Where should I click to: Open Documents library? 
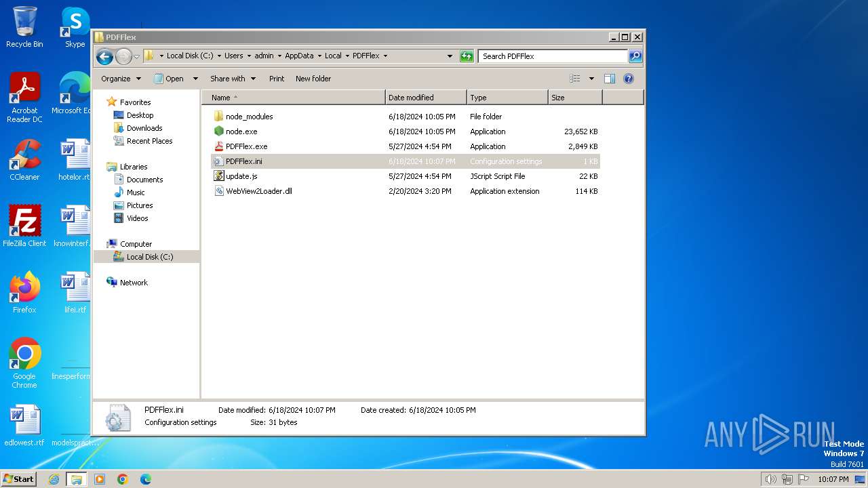[144, 180]
